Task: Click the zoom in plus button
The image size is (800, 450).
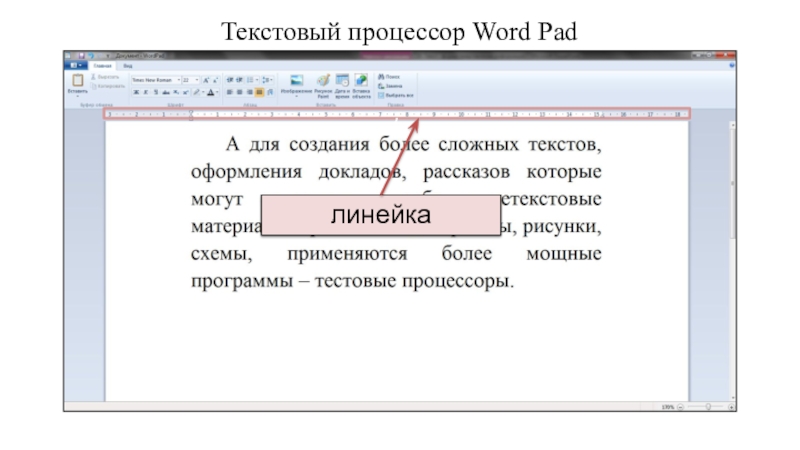Action: coord(731,407)
